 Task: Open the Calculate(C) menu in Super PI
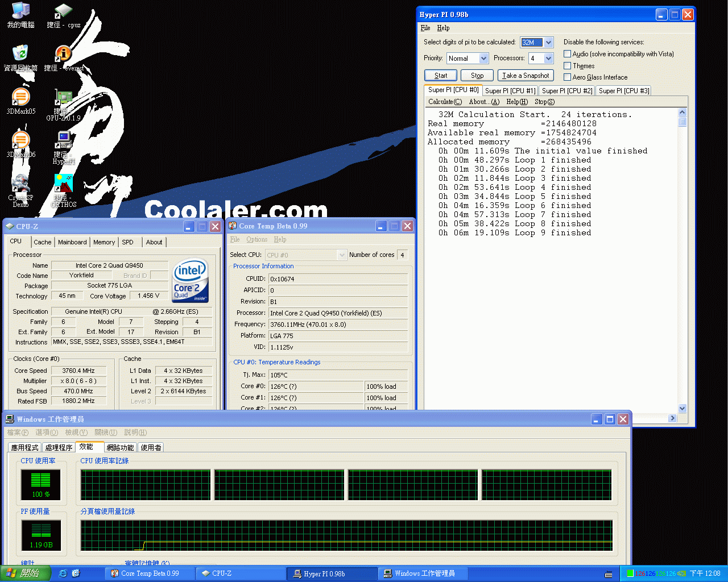point(445,102)
